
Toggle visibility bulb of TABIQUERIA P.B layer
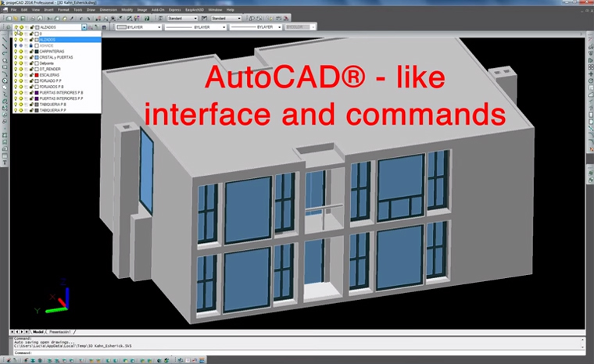(16, 104)
